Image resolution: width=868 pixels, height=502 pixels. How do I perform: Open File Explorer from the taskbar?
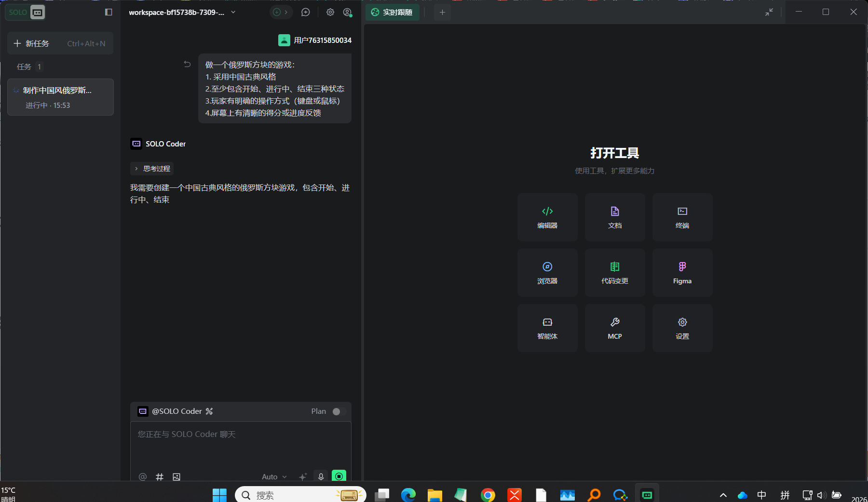coord(435,495)
